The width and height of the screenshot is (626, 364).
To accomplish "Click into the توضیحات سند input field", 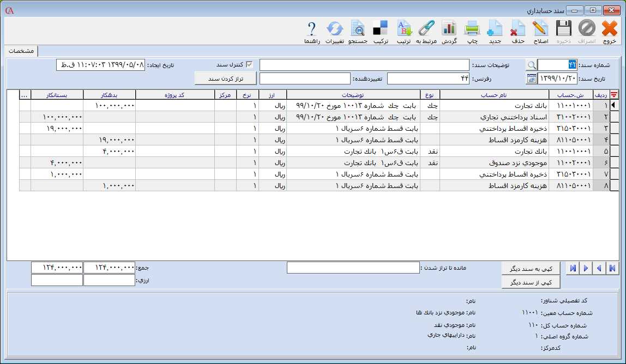I will pyautogui.click(x=364, y=65).
